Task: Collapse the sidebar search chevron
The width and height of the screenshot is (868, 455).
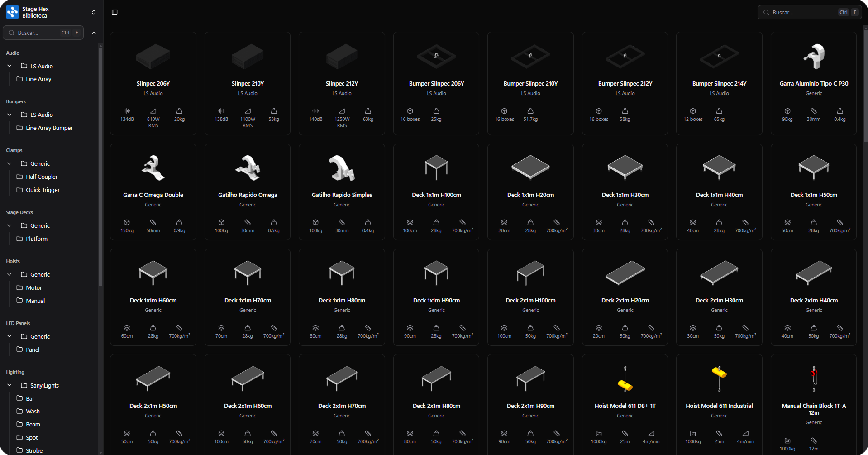Action: (94, 33)
